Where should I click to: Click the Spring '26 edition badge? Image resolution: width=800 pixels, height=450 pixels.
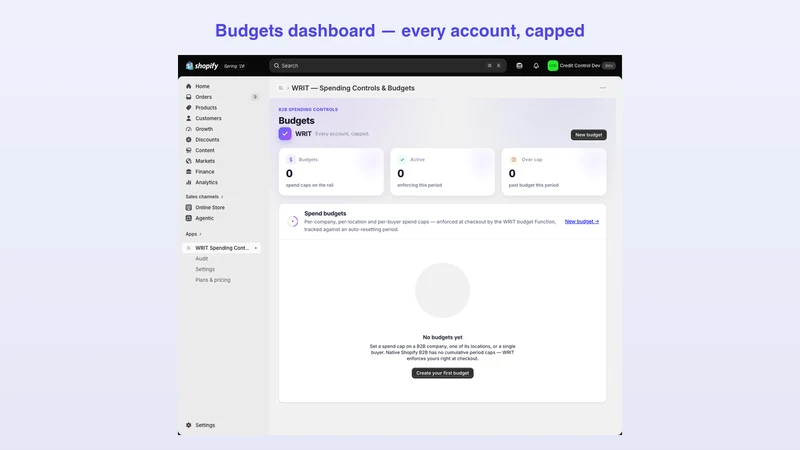pos(234,66)
